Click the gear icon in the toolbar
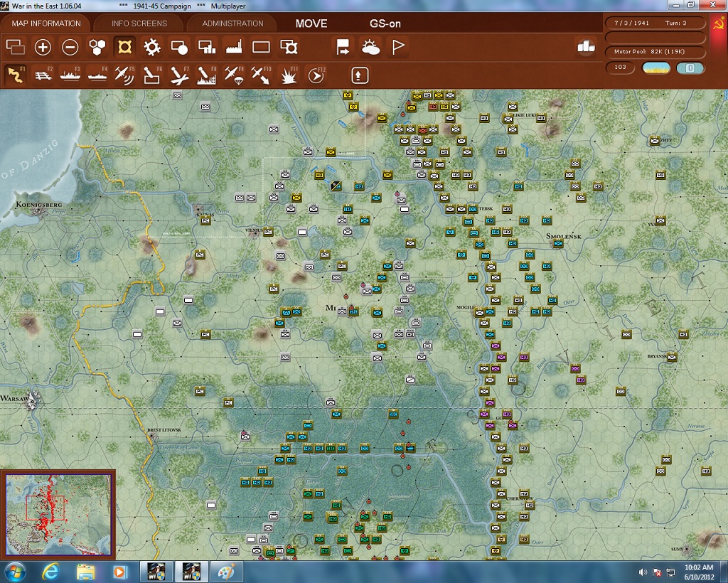The height and width of the screenshot is (583, 728). pos(152,47)
